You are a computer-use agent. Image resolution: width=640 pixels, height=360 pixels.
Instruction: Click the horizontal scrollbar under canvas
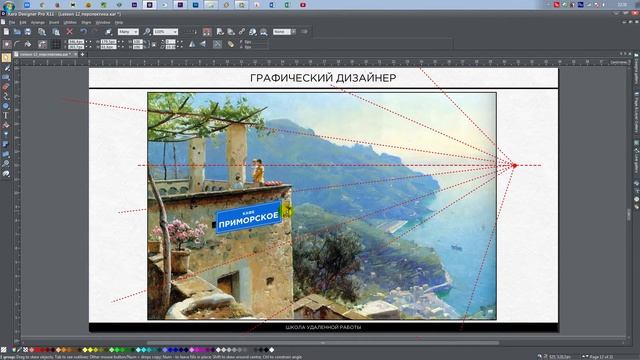322,343
